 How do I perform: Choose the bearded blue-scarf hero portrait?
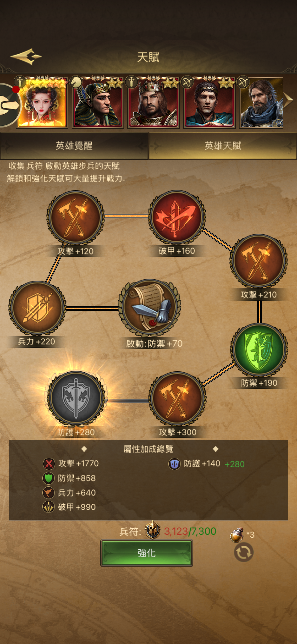[261, 102]
